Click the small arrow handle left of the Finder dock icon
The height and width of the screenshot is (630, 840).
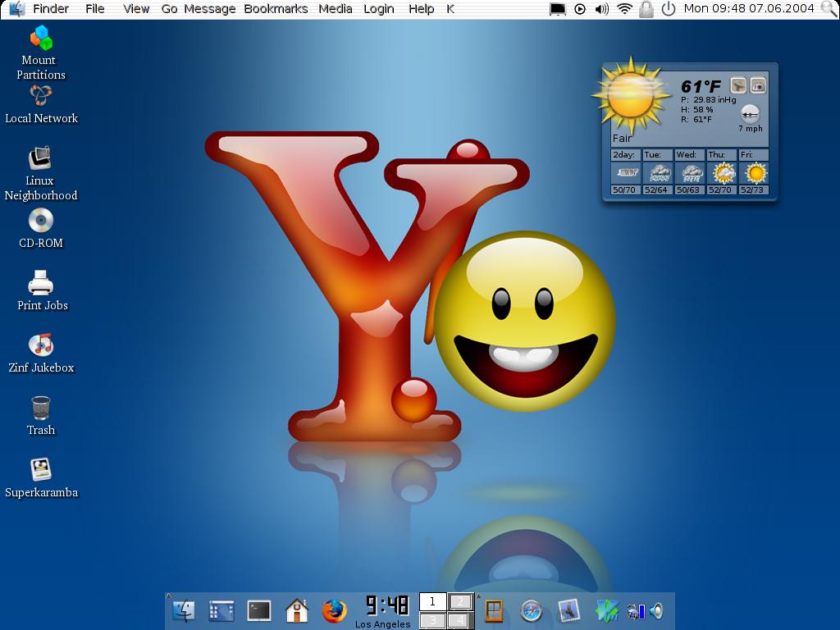point(168,596)
